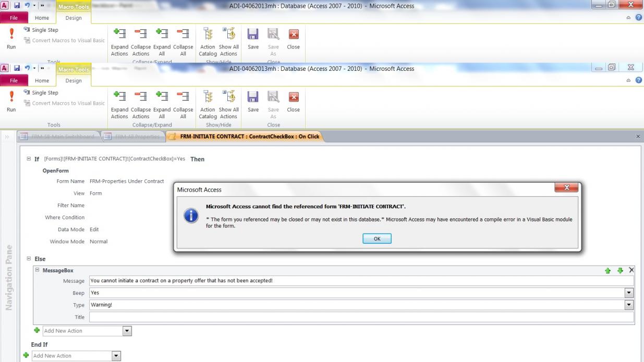Switch to the Home tab in the front window
644x362 pixels.
click(x=42, y=81)
